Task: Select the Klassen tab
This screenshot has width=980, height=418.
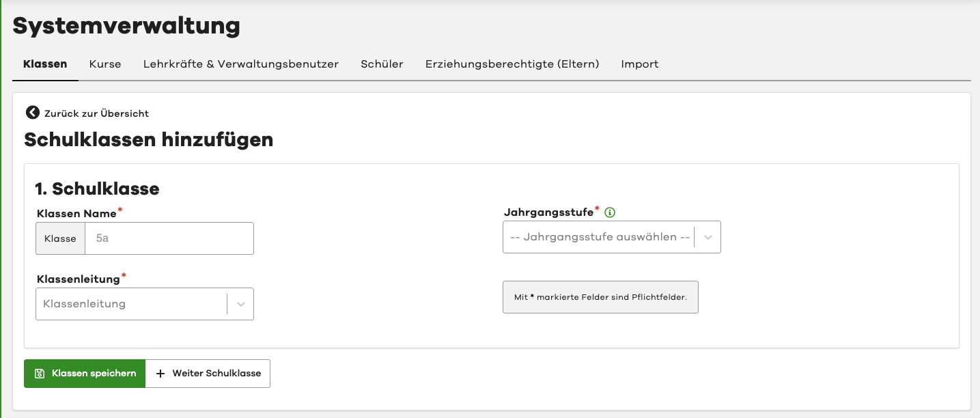Action: coord(45,64)
